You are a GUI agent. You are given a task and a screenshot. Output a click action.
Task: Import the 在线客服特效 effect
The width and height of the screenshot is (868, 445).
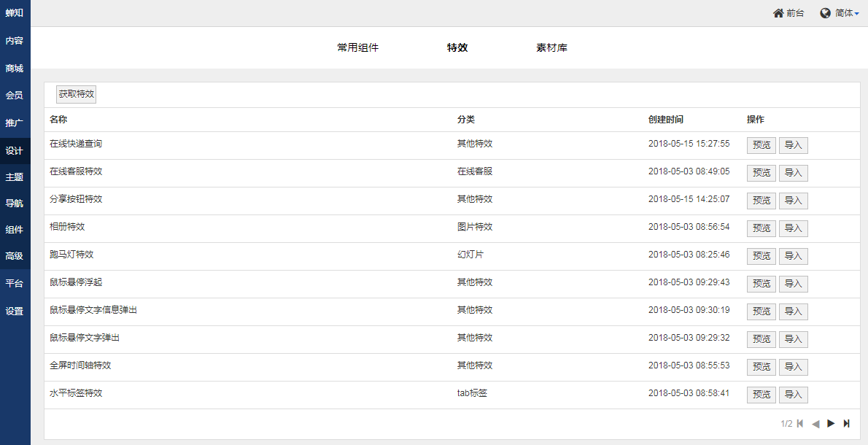point(793,173)
